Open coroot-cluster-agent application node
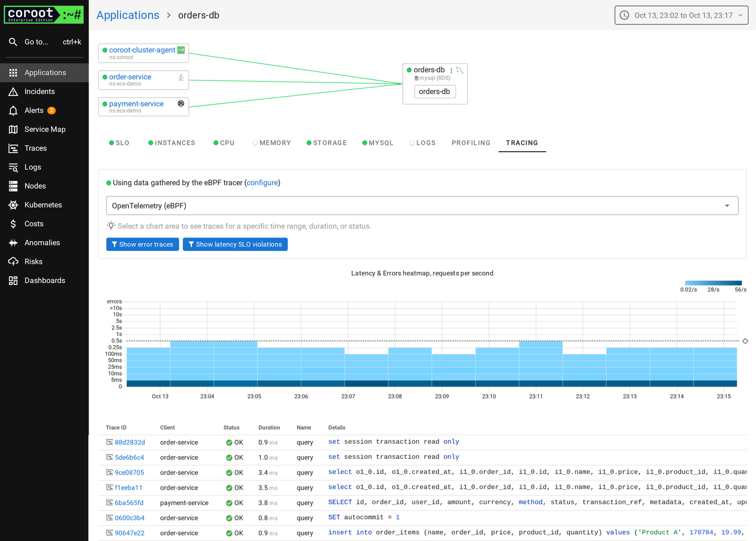 point(144,53)
